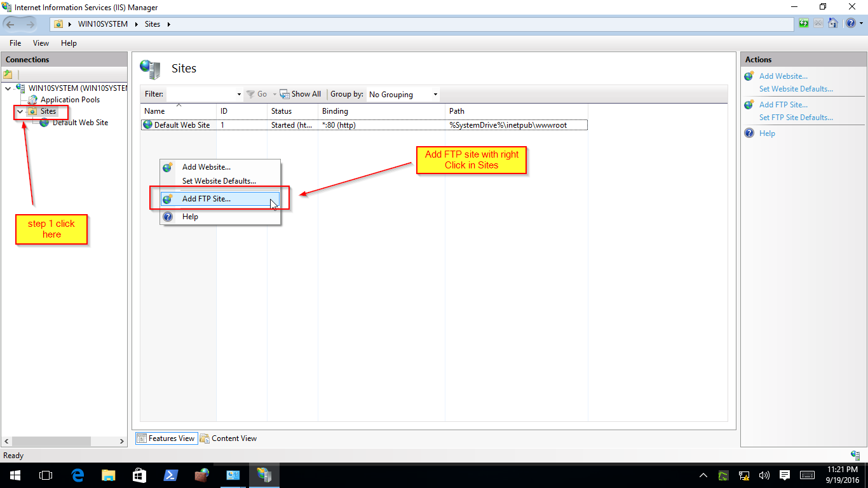868x488 pixels.
Task: Click the volume speaker tray icon
Action: tap(764, 475)
